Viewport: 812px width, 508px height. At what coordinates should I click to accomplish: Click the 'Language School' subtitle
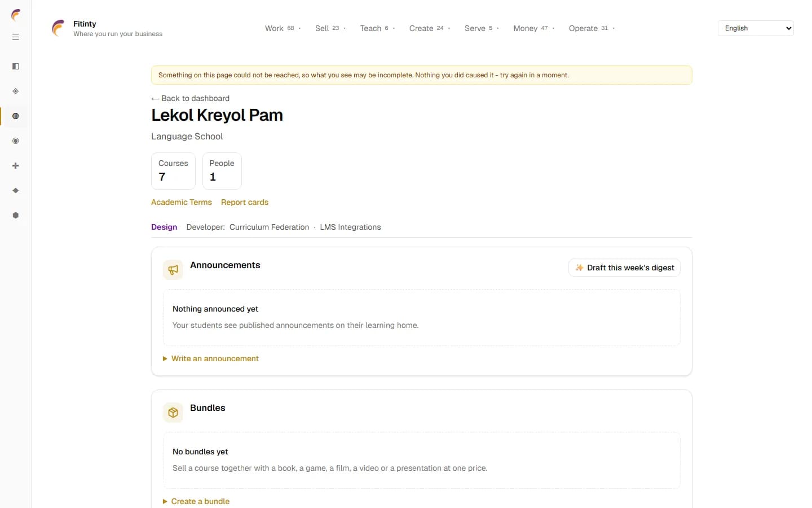(187, 137)
